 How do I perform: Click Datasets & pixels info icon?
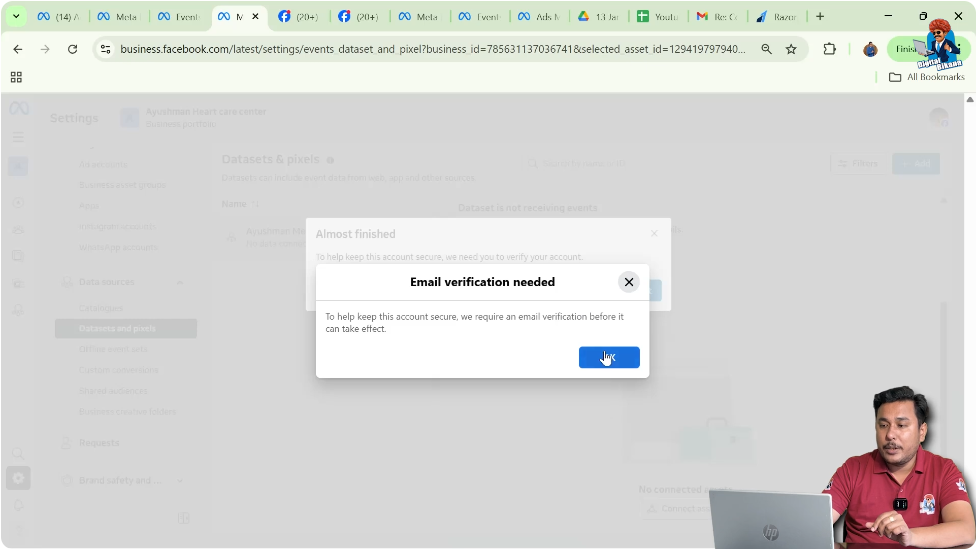pyautogui.click(x=330, y=160)
